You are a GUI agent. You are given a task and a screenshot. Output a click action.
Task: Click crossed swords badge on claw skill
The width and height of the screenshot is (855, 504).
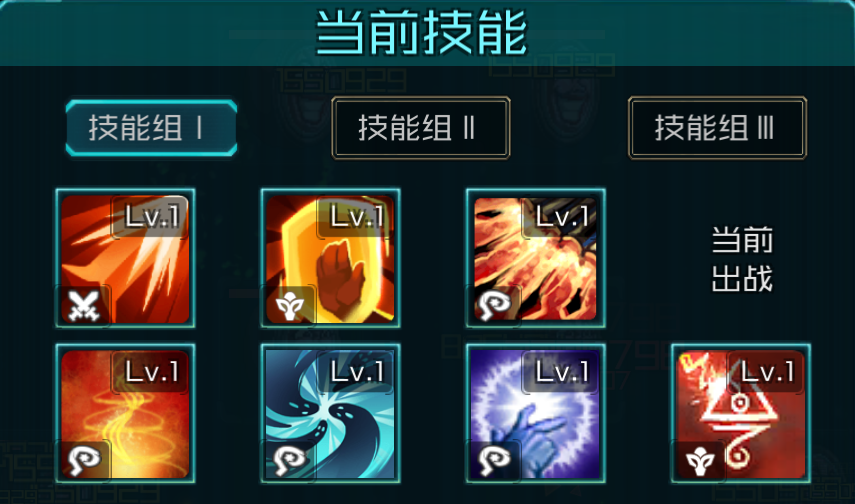tap(83, 305)
